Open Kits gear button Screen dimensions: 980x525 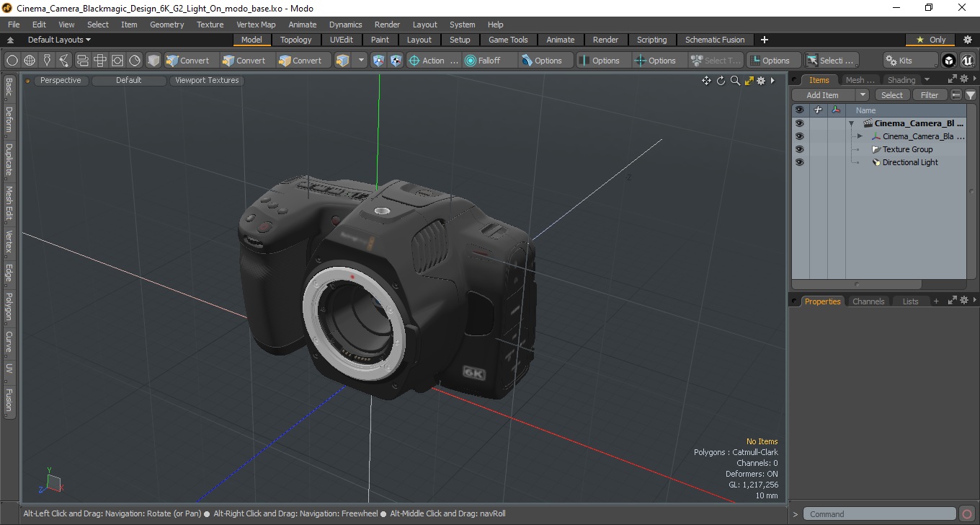pos(909,61)
